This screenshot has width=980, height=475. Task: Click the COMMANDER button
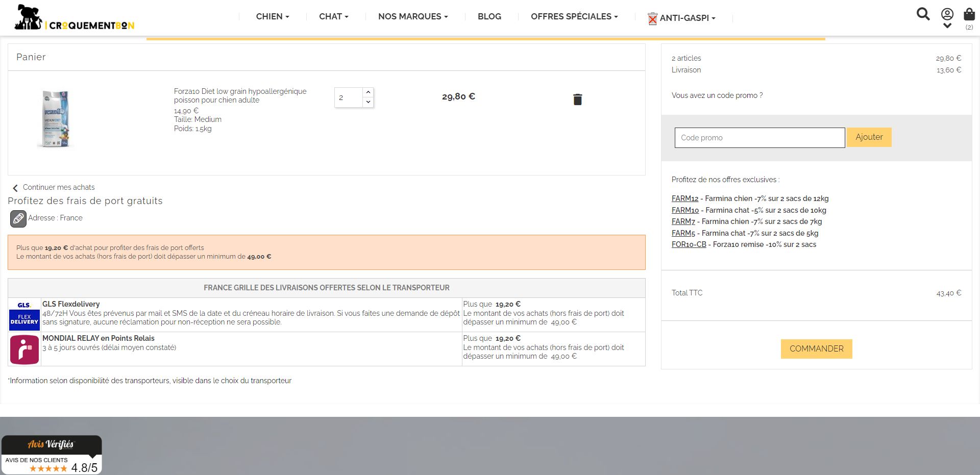point(816,349)
